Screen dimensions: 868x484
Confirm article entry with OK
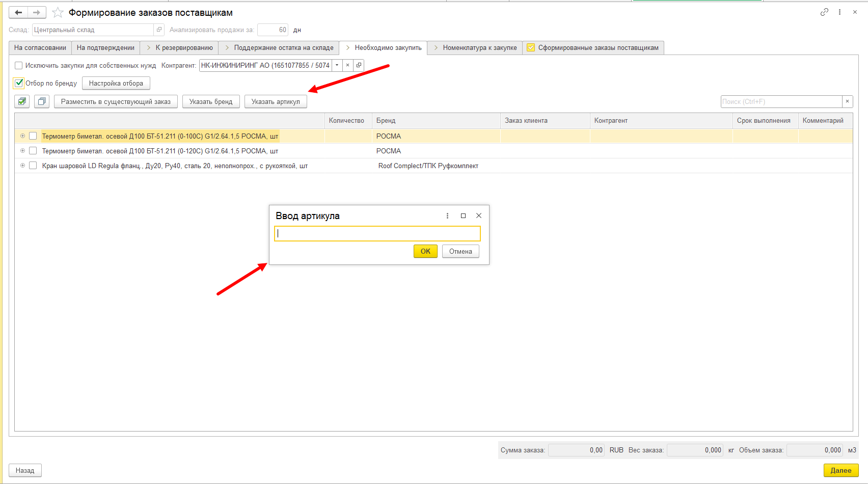point(425,251)
